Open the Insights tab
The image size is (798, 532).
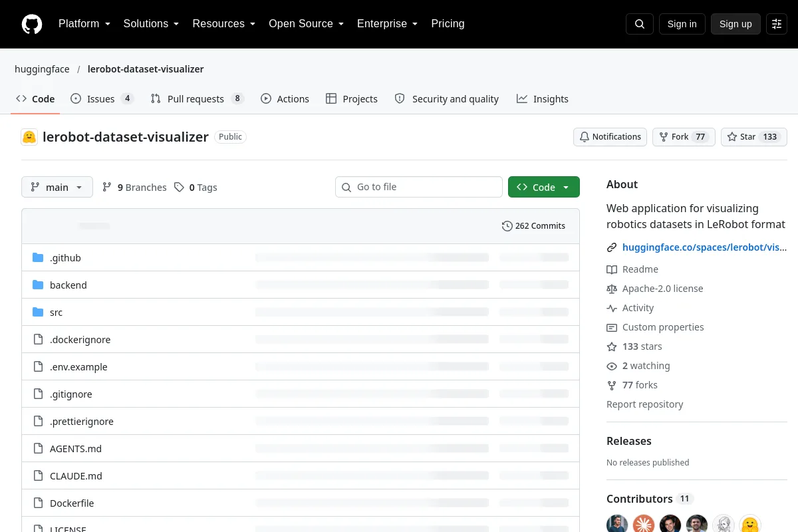coord(543,99)
